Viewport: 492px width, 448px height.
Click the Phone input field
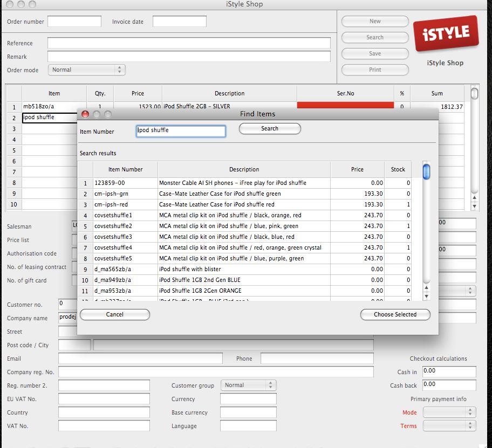(317, 359)
